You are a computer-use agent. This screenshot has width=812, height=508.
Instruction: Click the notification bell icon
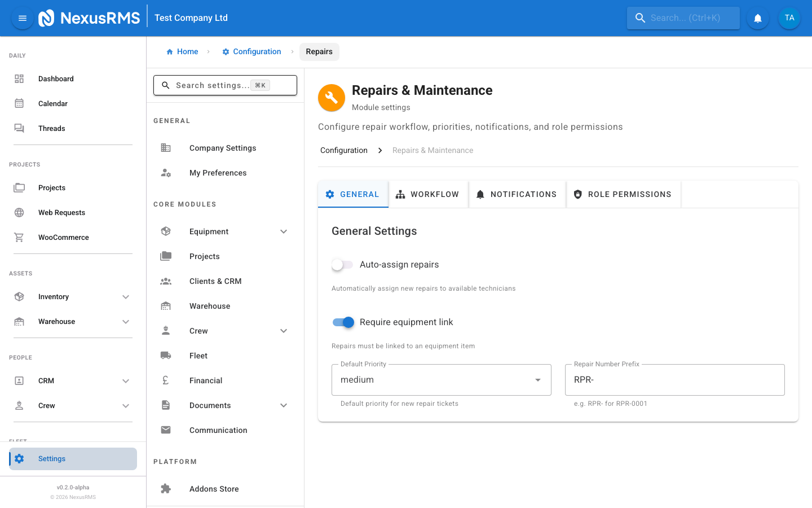click(x=757, y=17)
